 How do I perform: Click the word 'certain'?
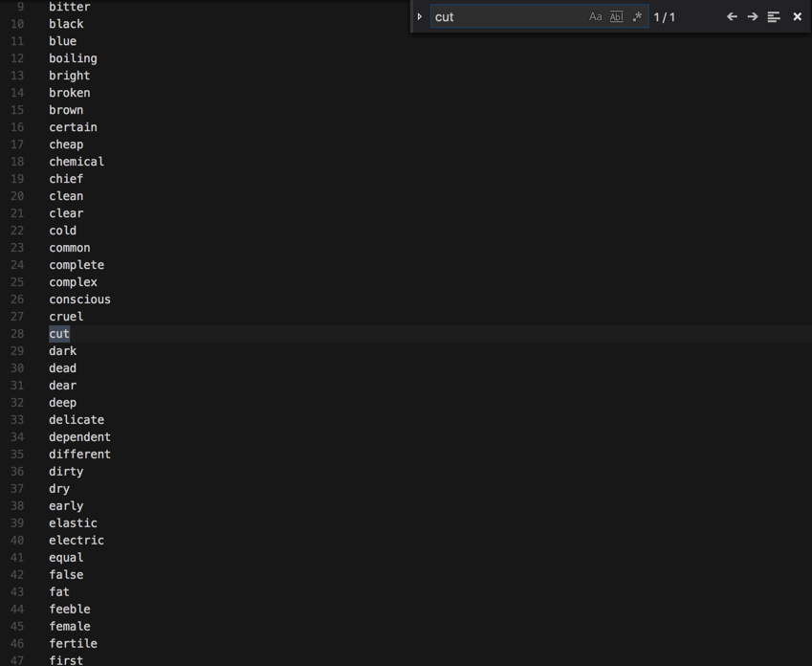pos(73,127)
